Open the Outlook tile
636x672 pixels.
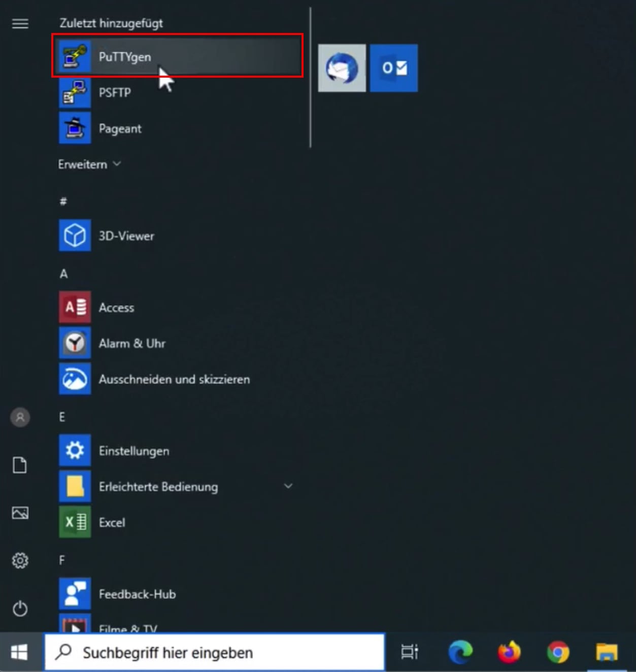(x=394, y=68)
